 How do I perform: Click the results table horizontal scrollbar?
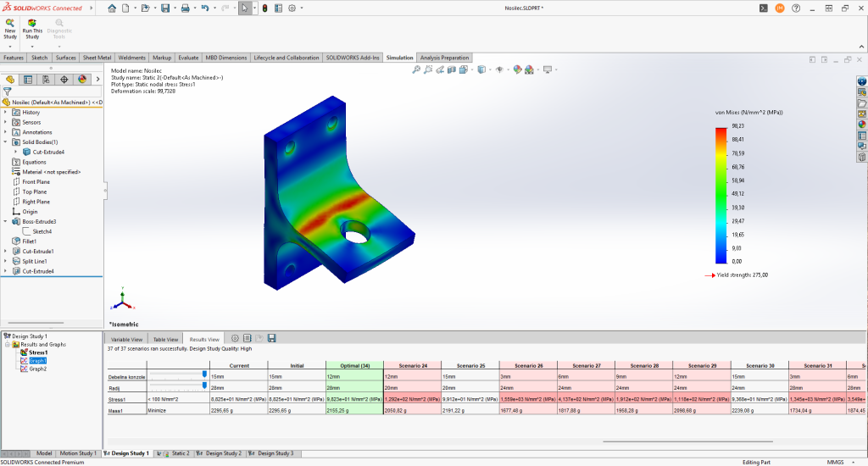[x=687, y=441]
